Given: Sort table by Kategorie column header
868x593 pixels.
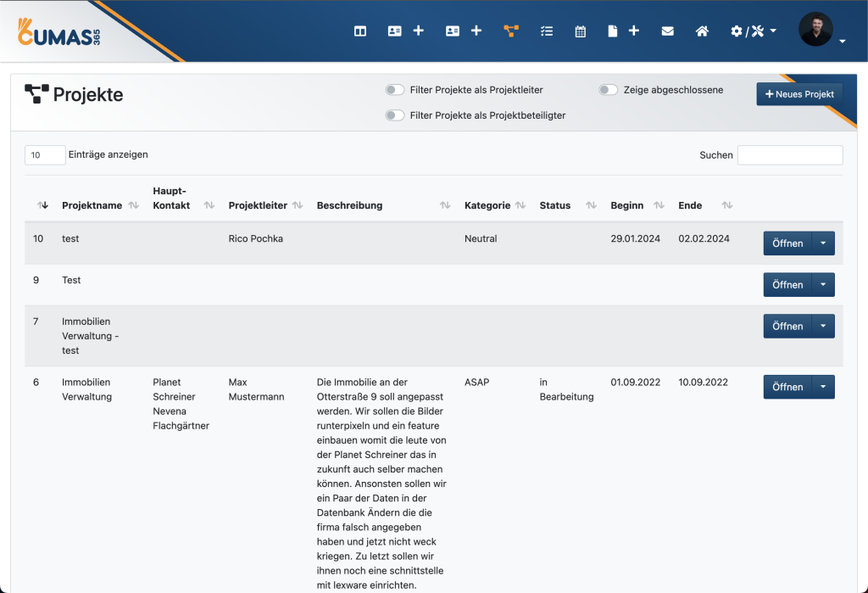Looking at the screenshot, I should click(487, 205).
